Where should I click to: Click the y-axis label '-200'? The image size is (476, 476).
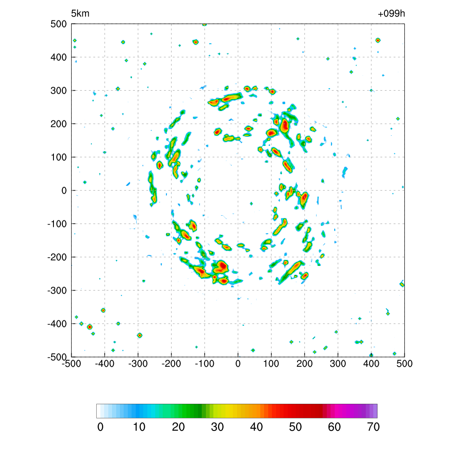click(x=57, y=257)
